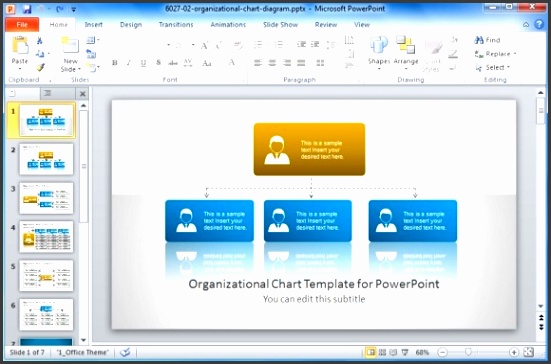
Task: Open the slide Layout dropdown
Action: click(x=92, y=40)
